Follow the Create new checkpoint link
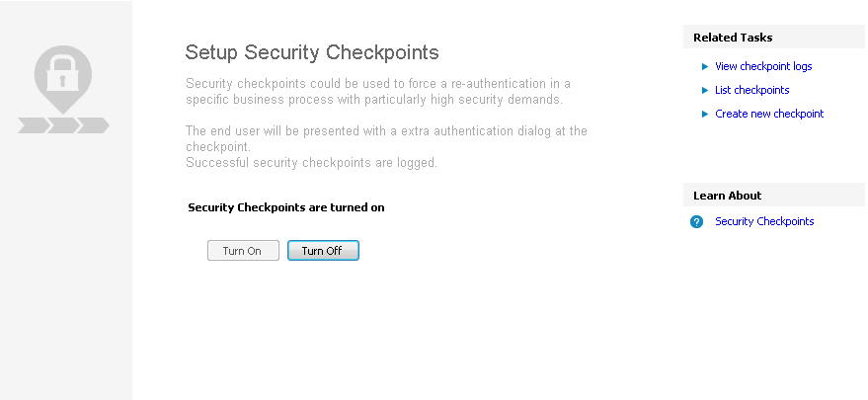868x400 pixels. pyautogui.click(x=769, y=114)
